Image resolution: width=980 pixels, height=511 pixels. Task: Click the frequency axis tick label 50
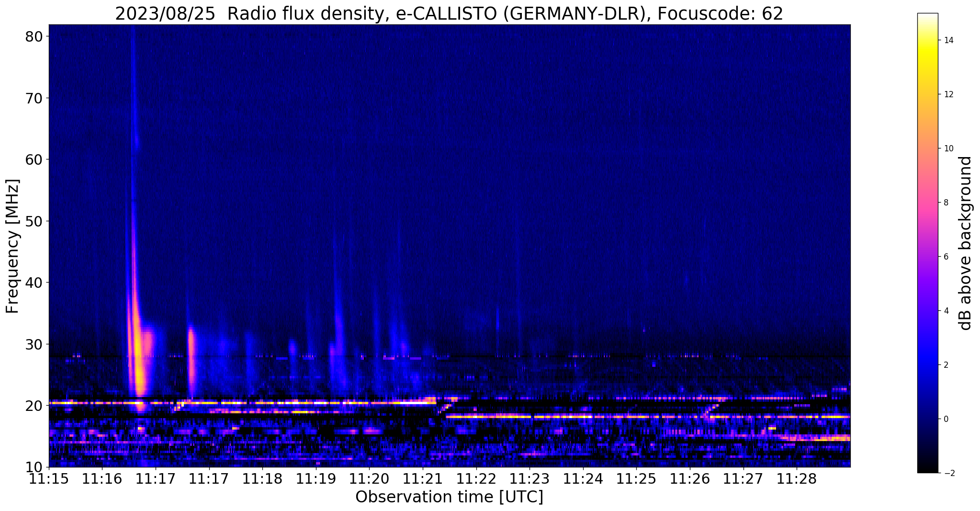pos(34,221)
